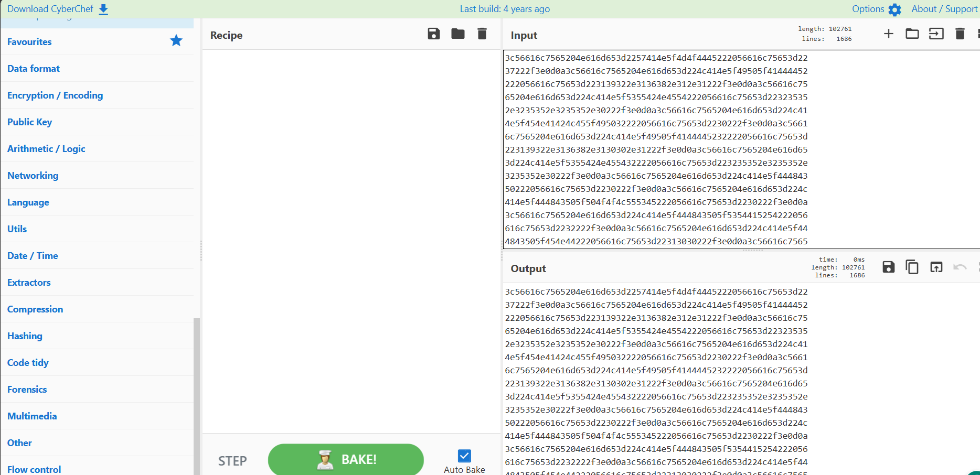Open folder as input icon

point(912,34)
